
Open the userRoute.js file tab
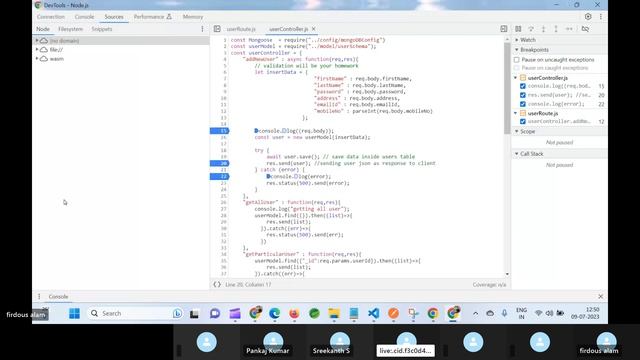[241, 29]
